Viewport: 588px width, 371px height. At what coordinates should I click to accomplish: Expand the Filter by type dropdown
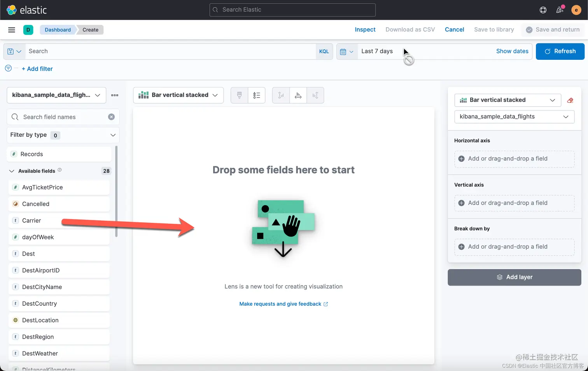[63, 135]
